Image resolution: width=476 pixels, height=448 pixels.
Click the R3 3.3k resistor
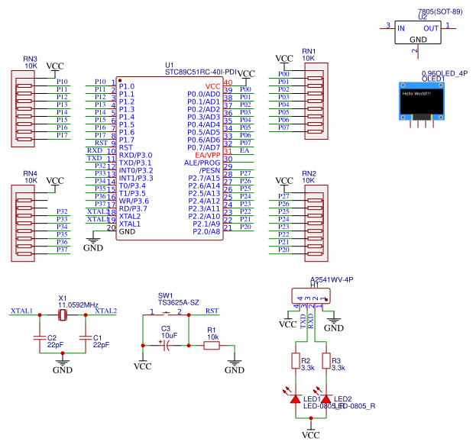click(326, 361)
